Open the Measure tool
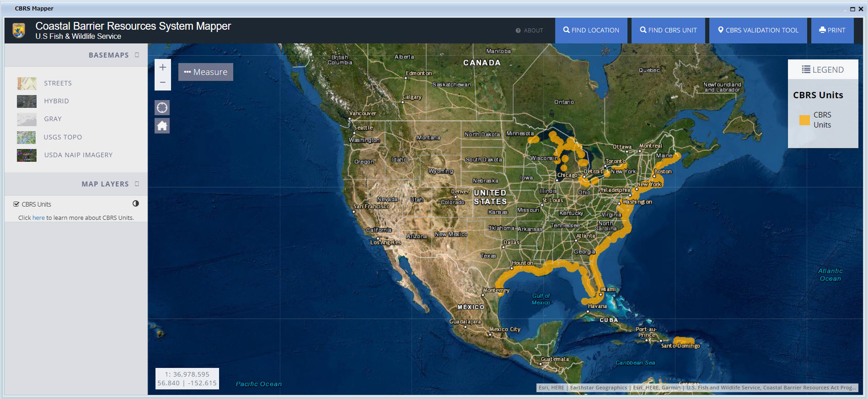The image size is (868, 399). [205, 72]
